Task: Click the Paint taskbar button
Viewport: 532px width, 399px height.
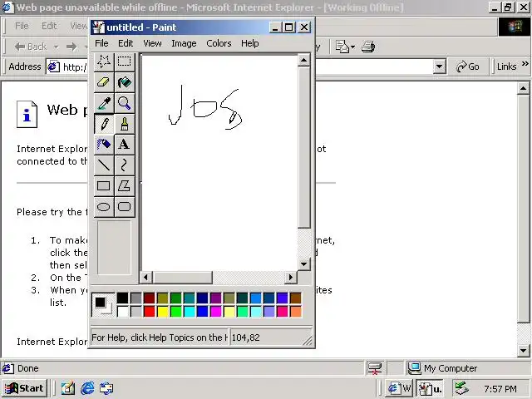Action: click(430, 388)
